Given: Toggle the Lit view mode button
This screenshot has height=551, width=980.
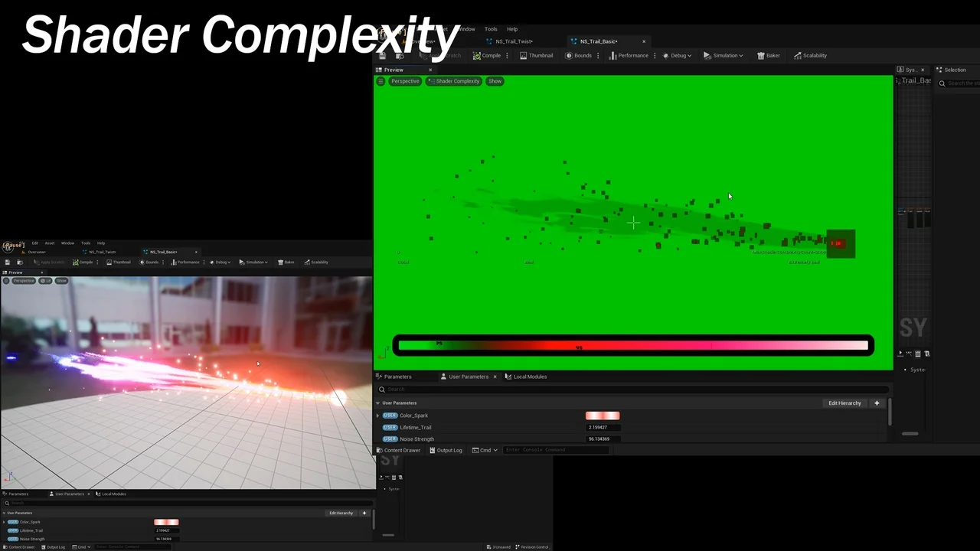Looking at the screenshot, I should [45, 281].
